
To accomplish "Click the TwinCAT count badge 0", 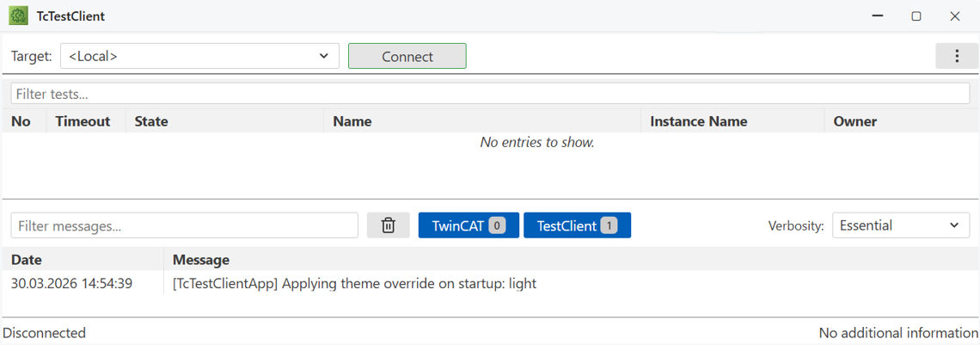I will coord(496,225).
